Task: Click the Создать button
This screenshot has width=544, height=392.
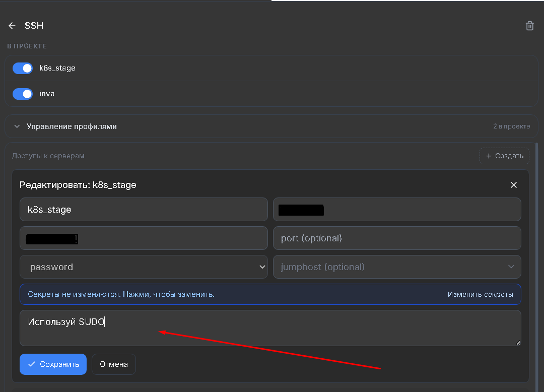Action: (504, 156)
